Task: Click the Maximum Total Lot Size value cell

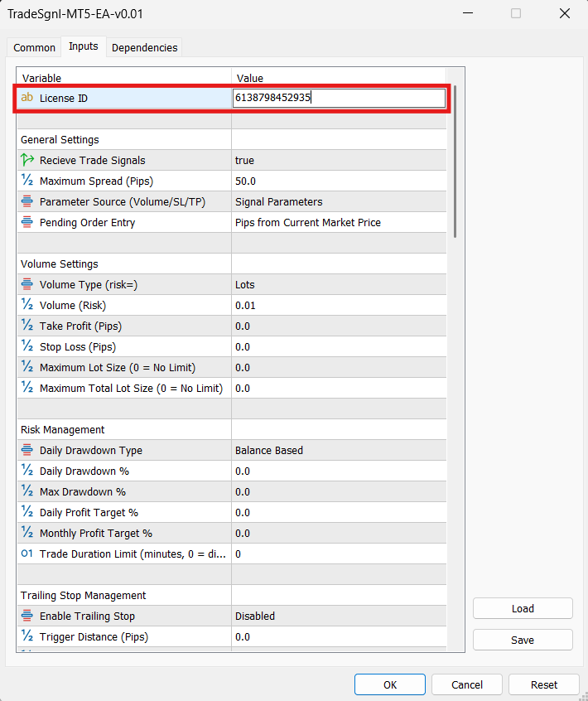Action: (339, 388)
